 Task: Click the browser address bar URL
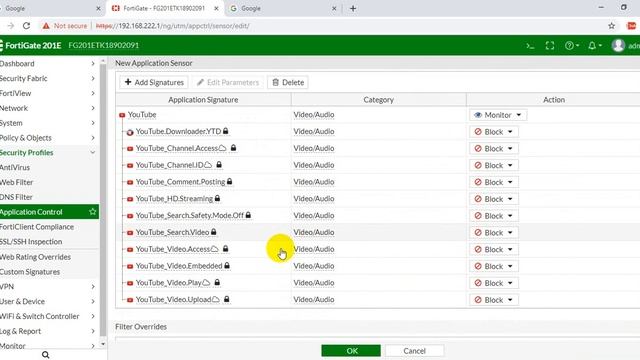click(173, 26)
